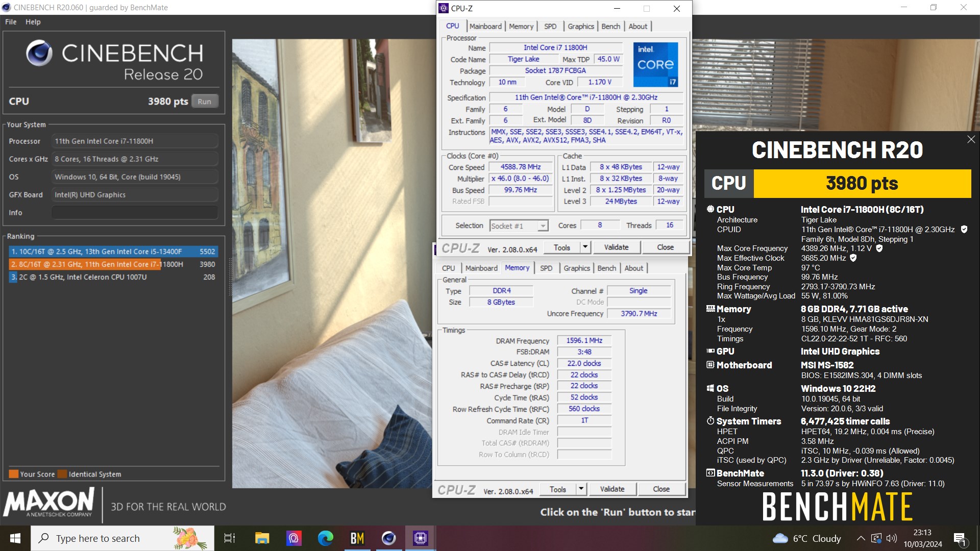Click the BenchMate version section icon
Image resolution: width=980 pixels, height=551 pixels.
point(710,473)
